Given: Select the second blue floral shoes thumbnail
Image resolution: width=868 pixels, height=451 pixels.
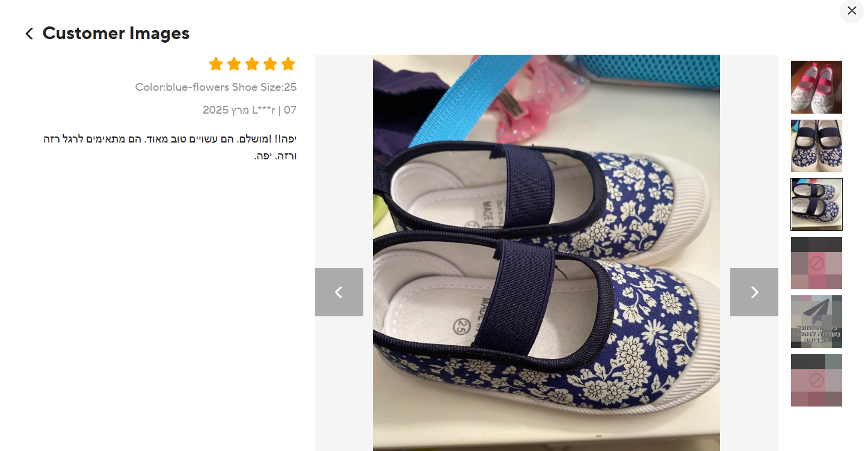Looking at the screenshot, I should pyautogui.click(x=816, y=146).
